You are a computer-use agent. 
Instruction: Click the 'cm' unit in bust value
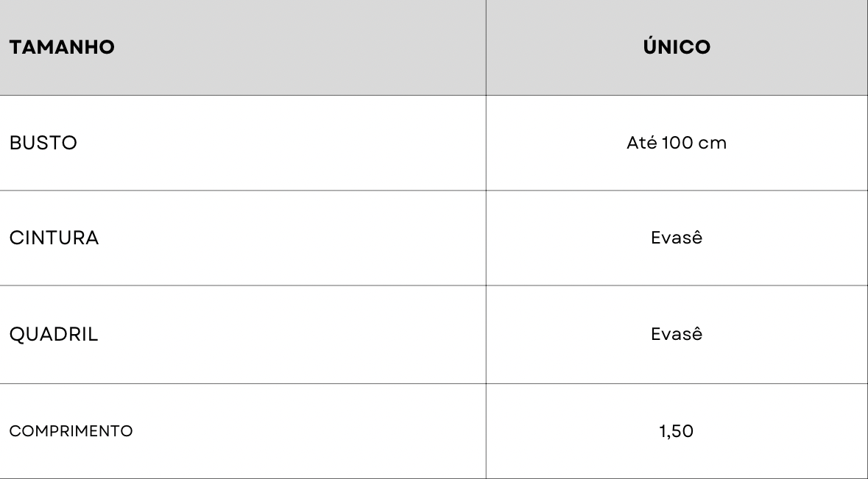click(x=711, y=143)
